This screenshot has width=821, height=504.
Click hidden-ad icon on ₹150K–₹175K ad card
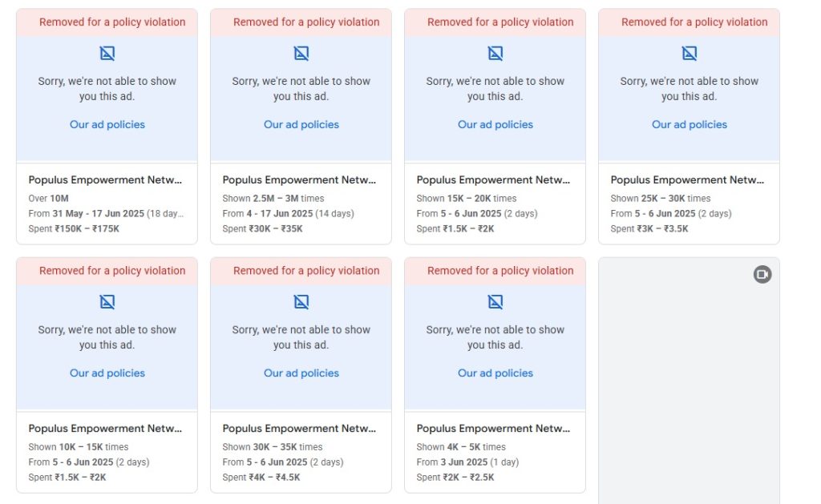[x=107, y=54]
